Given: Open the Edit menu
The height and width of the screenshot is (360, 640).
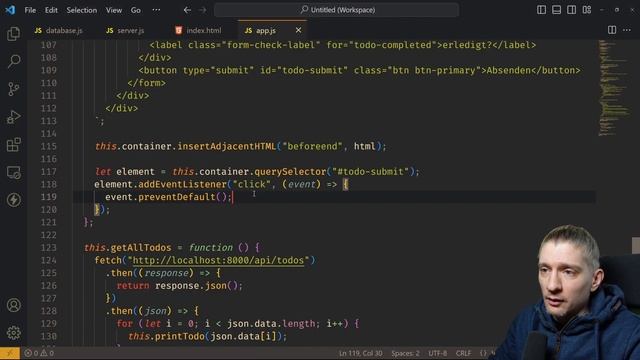Looking at the screenshot, I should [51, 10].
